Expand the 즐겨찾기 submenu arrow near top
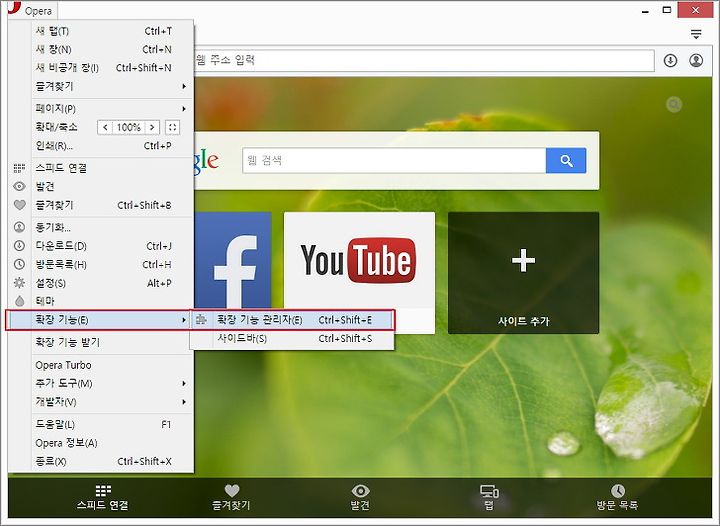This screenshot has width=720, height=526. (184, 86)
